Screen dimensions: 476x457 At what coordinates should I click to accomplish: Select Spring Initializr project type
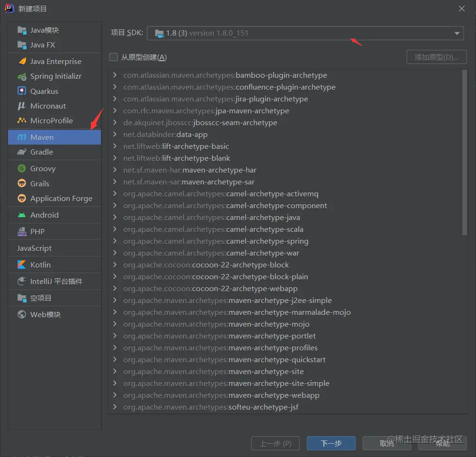click(55, 76)
